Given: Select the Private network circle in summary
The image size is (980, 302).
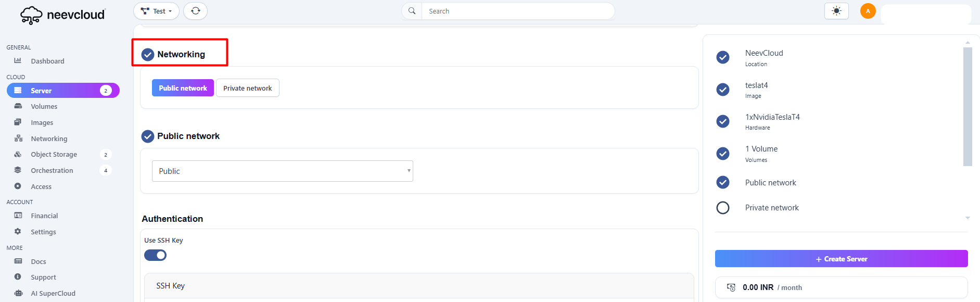Looking at the screenshot, I should (722, 208).
